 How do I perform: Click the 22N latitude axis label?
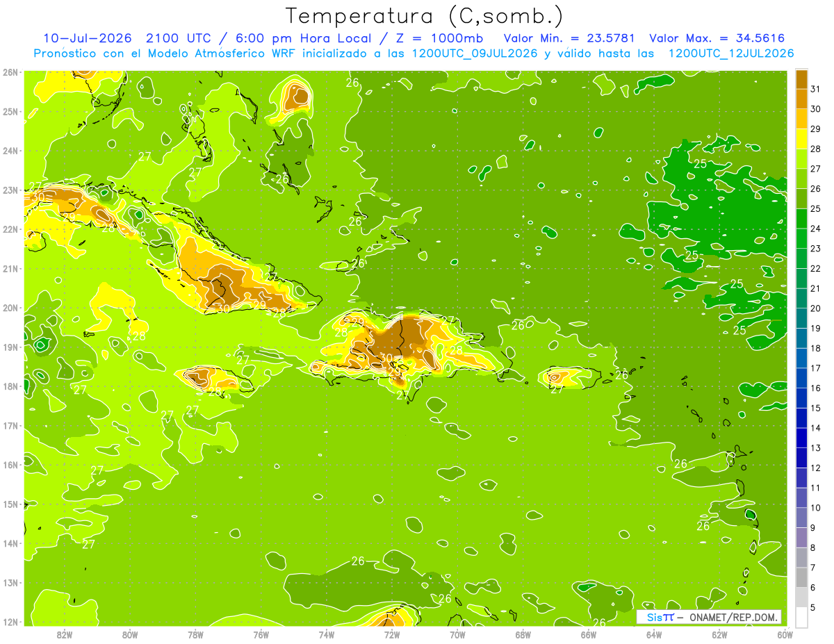pyautogui.click(x=10, y=229)
